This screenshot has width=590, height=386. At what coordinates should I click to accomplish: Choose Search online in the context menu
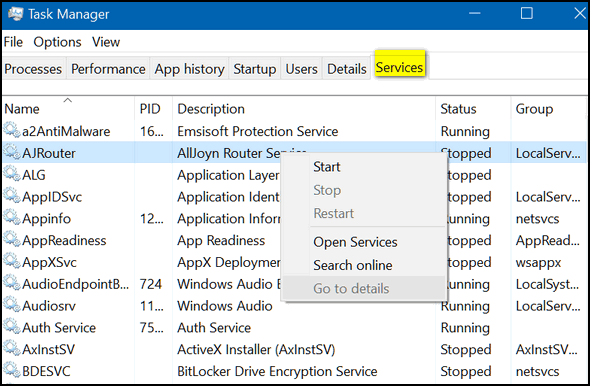363,265
